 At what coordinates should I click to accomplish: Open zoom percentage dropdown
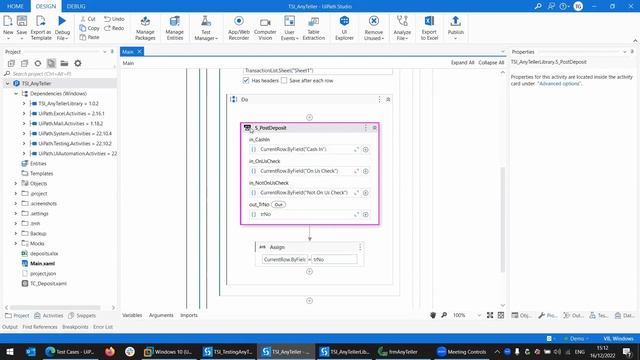coord(479,315)
